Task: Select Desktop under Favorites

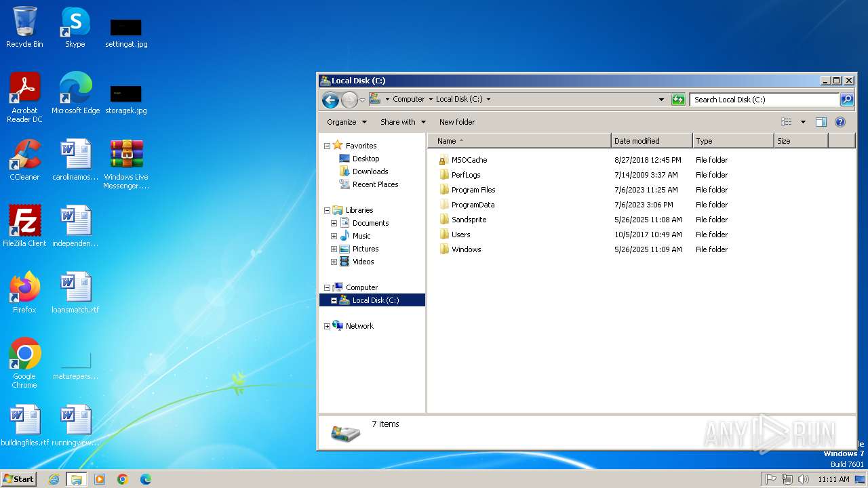Action: pyautogui.click(x=366, y=159)
